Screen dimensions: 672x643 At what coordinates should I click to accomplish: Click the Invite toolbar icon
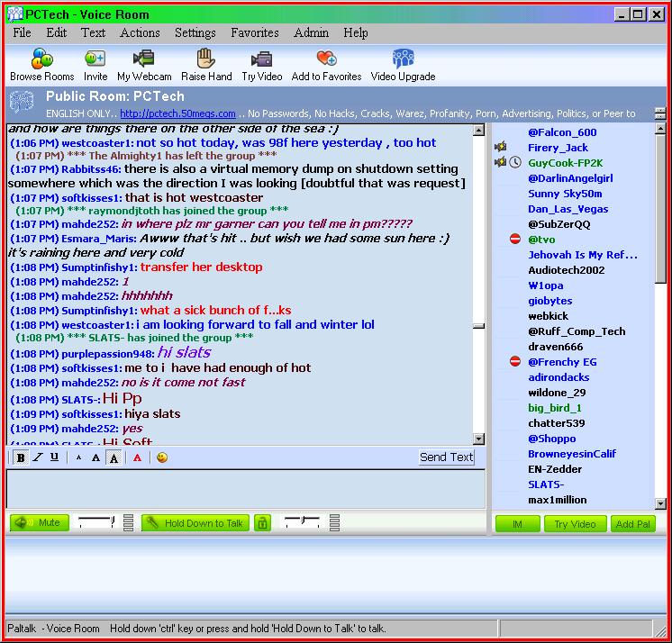click(x=95, y=59)
